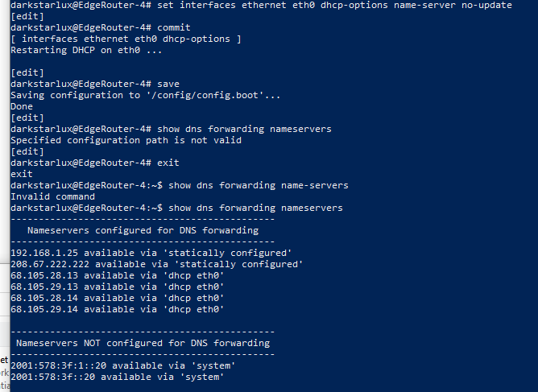The image size is (538, 392).
Task: Click the 'Done' output line
Action: (x=22, y=106)
